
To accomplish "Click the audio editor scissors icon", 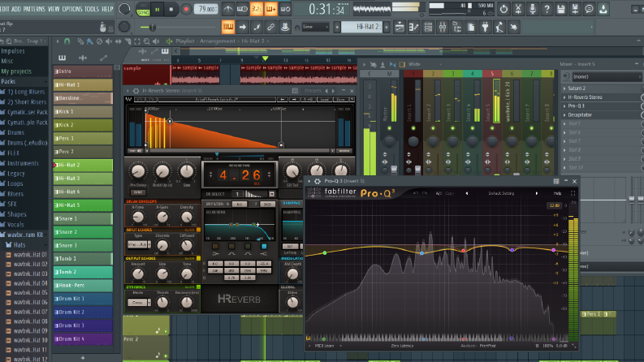I will click(x=518, y=9).
